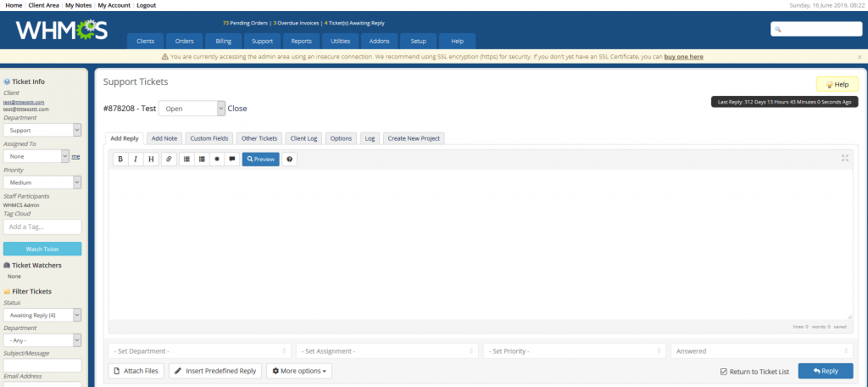Insert quote using speech bubble icon

[x=232, y=159]
